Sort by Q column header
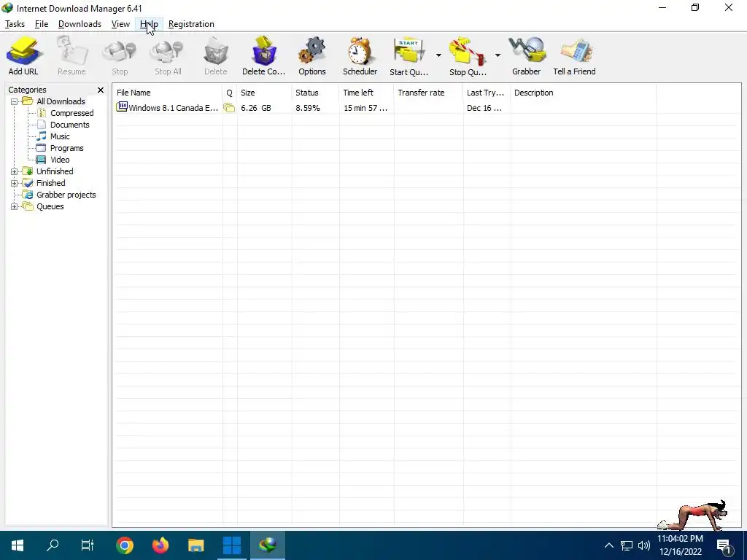747x560 pixels. pos(230,93)
